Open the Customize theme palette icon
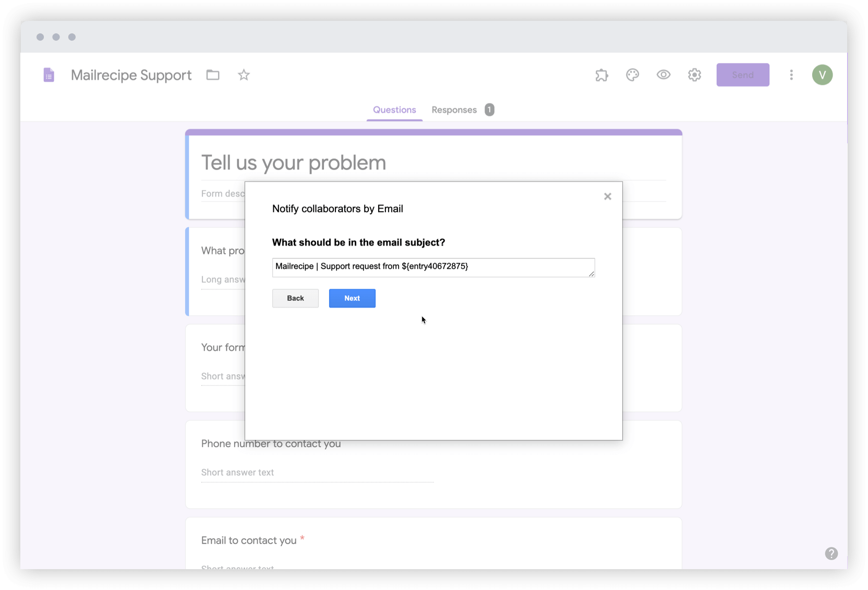The height and width of the screenshot is (590, 868). (x=633, y=75)
